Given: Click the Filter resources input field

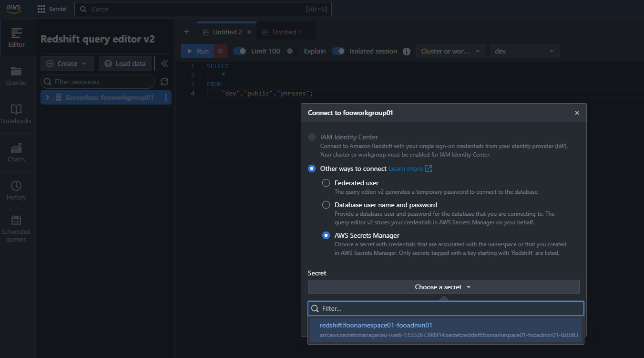Looking at the screenshot, I should coord(98,82).
